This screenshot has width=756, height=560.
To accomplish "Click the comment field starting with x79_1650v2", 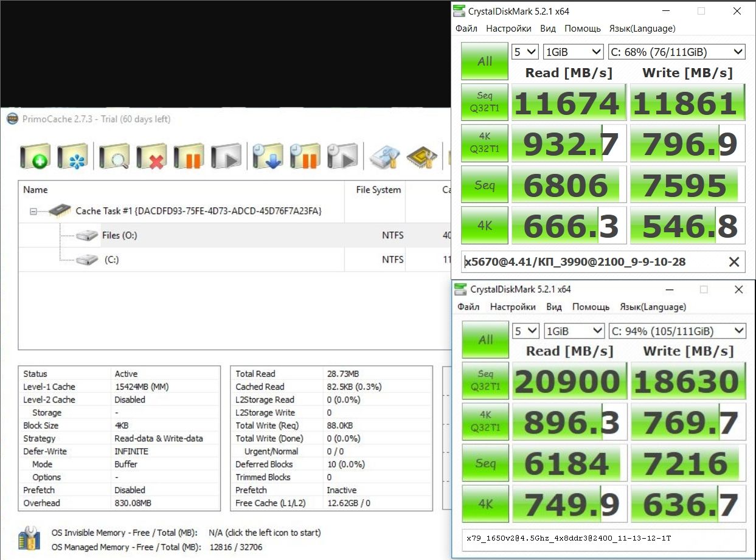I will [604, 539].
